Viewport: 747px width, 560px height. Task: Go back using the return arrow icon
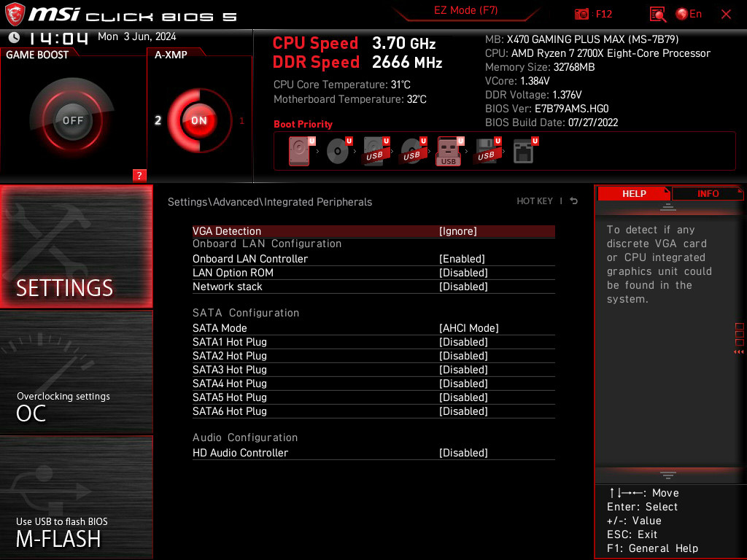pos(574,201)
